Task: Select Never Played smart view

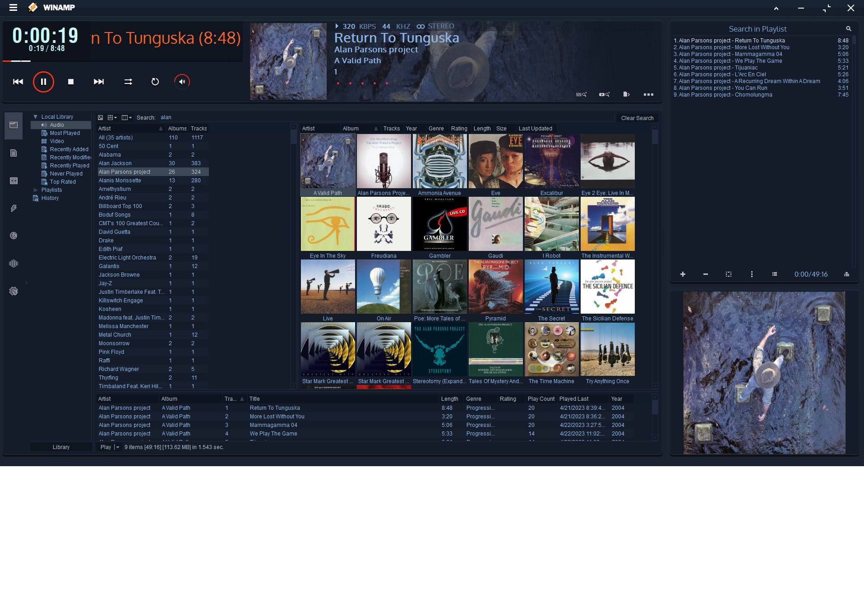Action: (66, 174)
